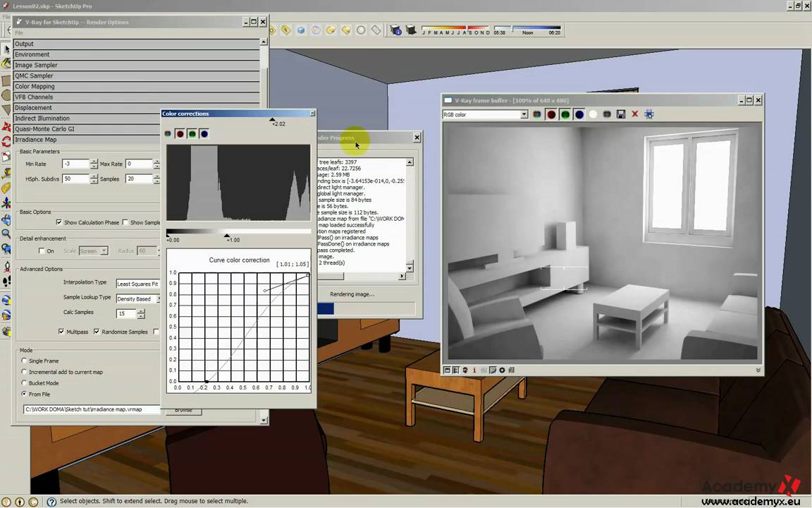The width and height of the screenshot is (812, 508).
Task: Open Sample Lookup Type dropdown
Action: pyautogui.click(x=137, y=299)
